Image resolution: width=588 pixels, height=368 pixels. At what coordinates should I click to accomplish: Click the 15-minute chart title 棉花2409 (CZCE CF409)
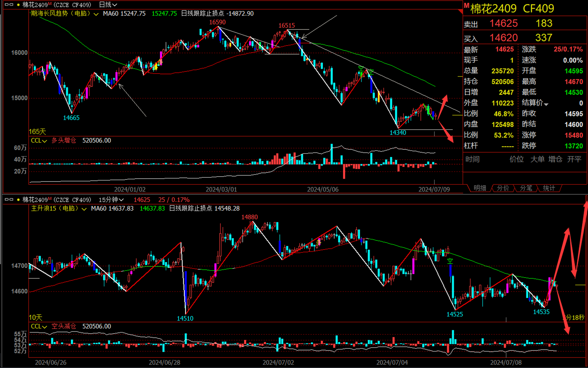[57, 200]
